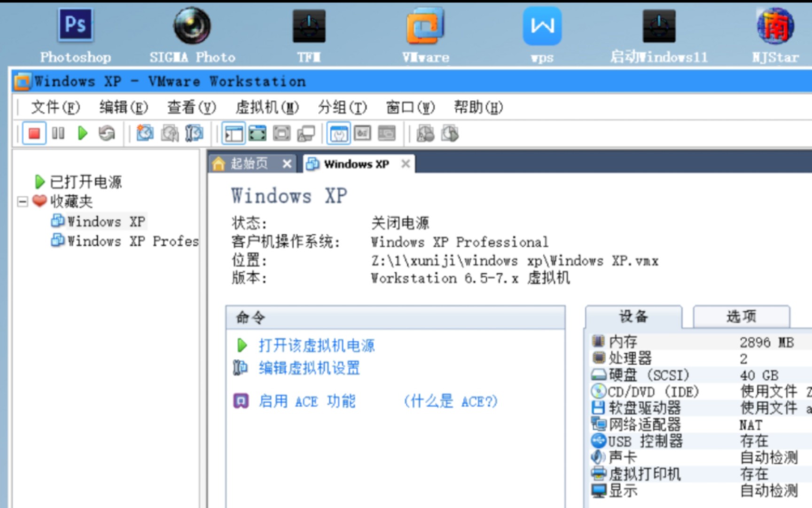Open the Snapshot Manager wrench-clock icon
The width and height of the screenshot is (812, 508).
click(x=194, y=134)
